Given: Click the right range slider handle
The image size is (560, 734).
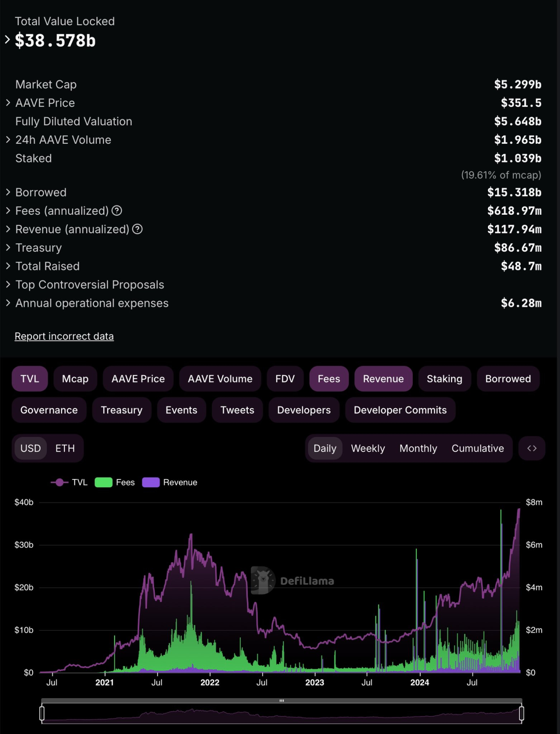Looking at the screenshot, I should tap(521, 713).
